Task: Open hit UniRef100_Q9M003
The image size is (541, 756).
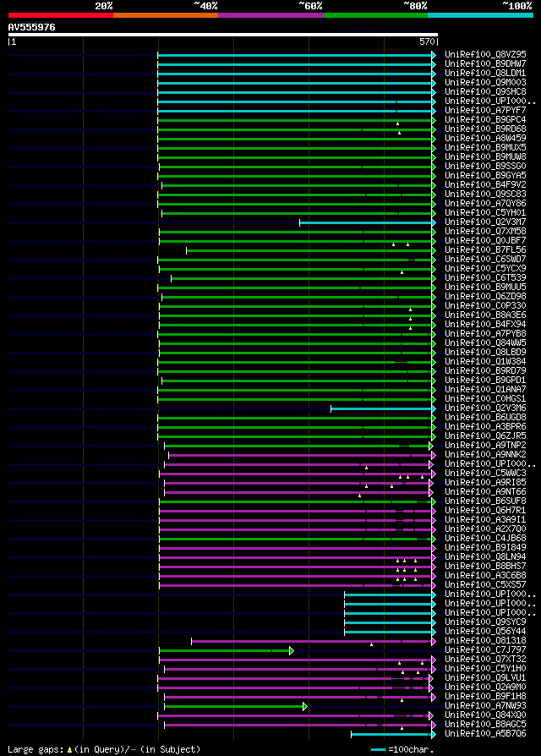Action: tap(485, 82)
